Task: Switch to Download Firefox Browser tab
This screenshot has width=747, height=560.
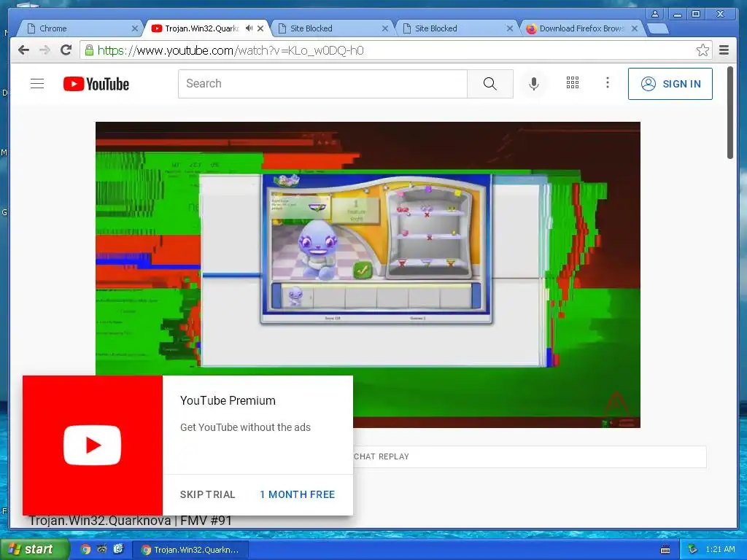Action: pyautogui.click(x=581, y=28)
